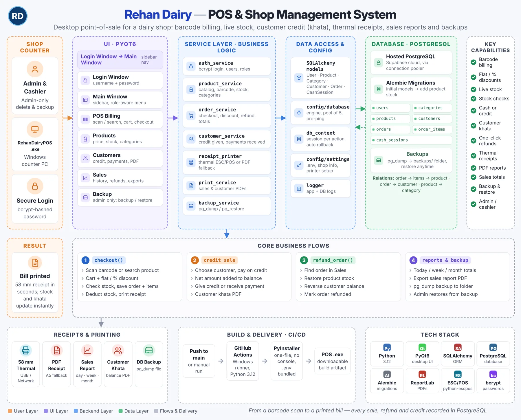Click the Alembic Migrations database icon
This screenshot has width=521, height=420.
coord(379,89)
